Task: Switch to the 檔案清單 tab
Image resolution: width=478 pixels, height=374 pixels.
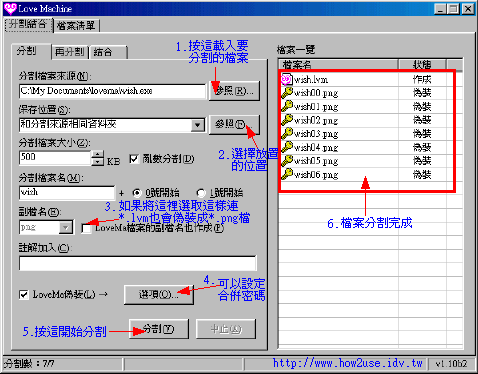Action: (76, 25)
